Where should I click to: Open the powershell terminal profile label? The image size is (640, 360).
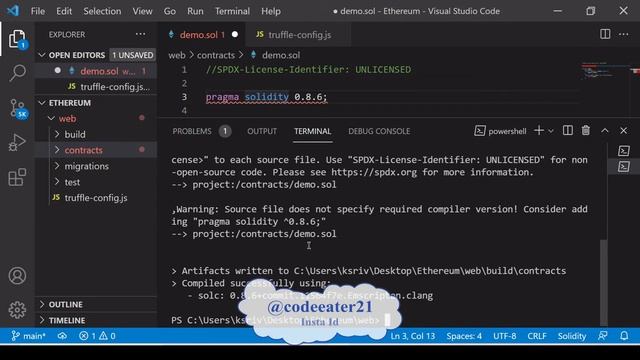click(x=500, y=131)
